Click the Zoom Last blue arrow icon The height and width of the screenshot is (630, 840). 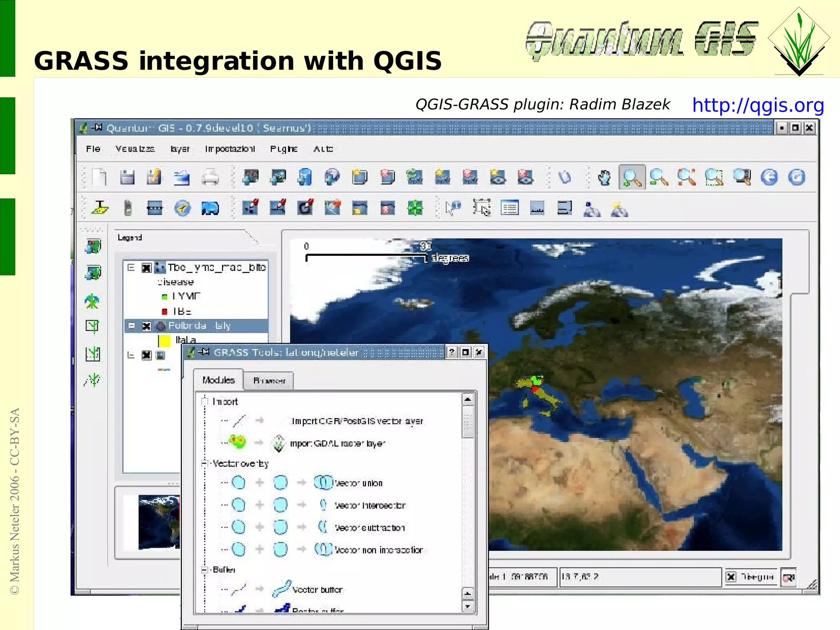tap(769, 177)
